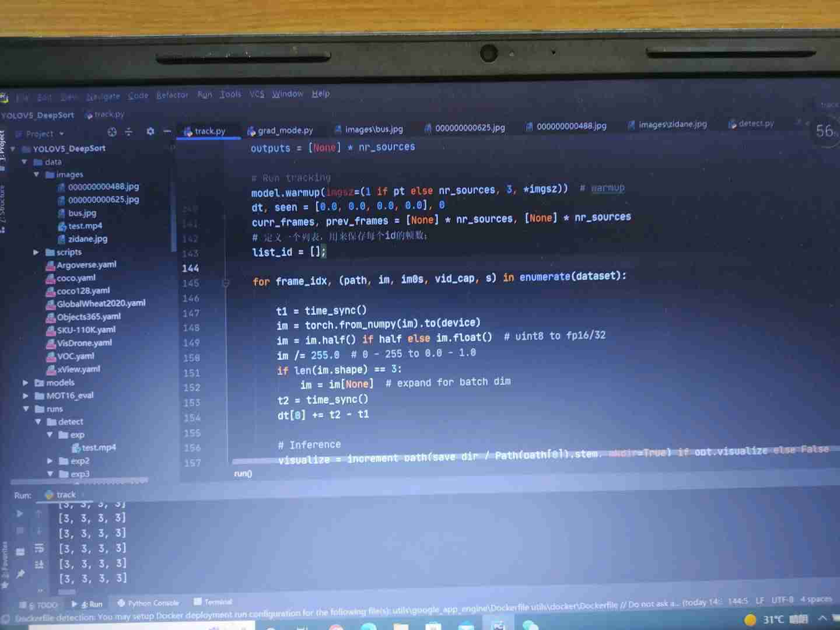Switch to grad_mode.py editor tab
This screenshot has height=630, width=840.
[x=285, y=131]
